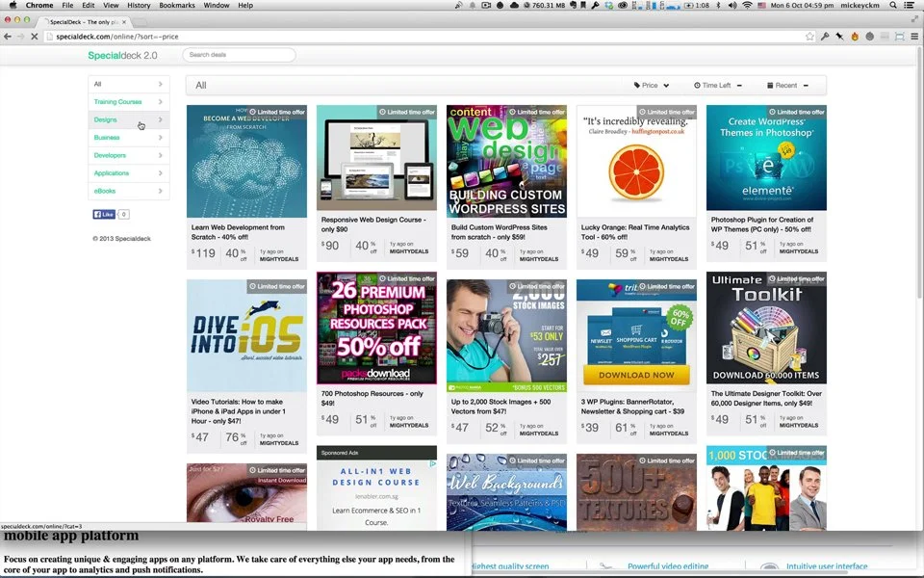Screen dimensions: 924x578
Task: Sort deals using the Price dropdown
Action: tap(652, 86)
